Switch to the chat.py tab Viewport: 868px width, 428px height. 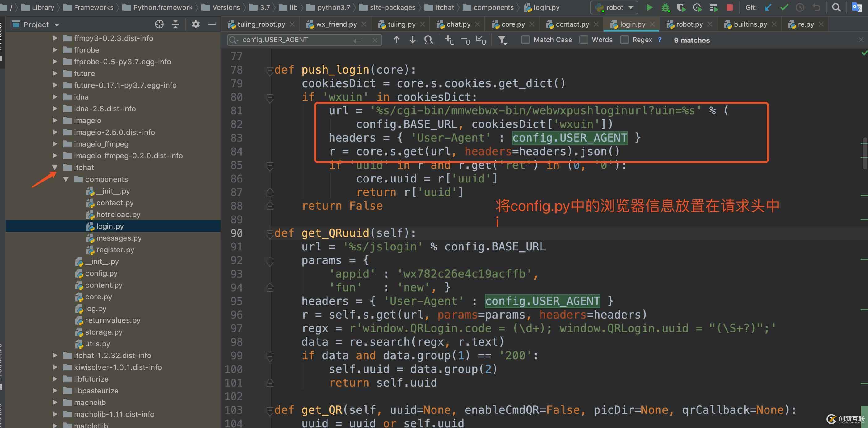click(x=458, y=24)
